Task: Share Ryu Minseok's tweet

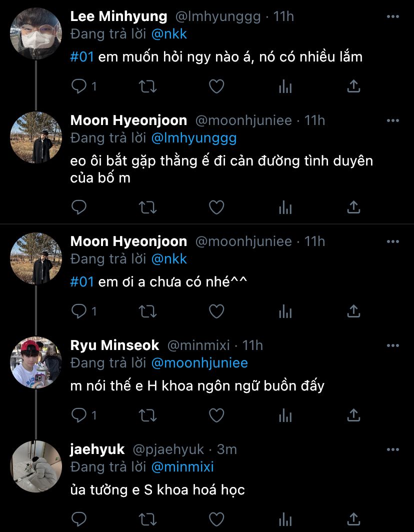Action: (x=353, y=415)
